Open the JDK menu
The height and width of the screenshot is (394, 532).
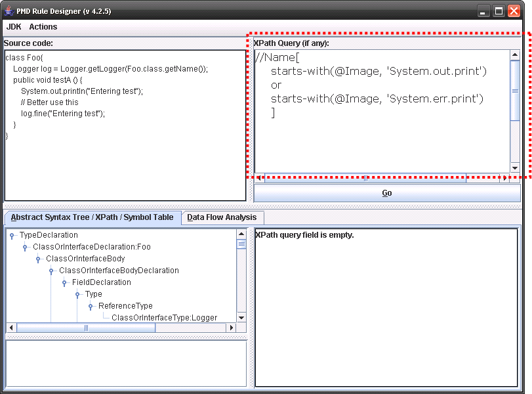point(14,27)
